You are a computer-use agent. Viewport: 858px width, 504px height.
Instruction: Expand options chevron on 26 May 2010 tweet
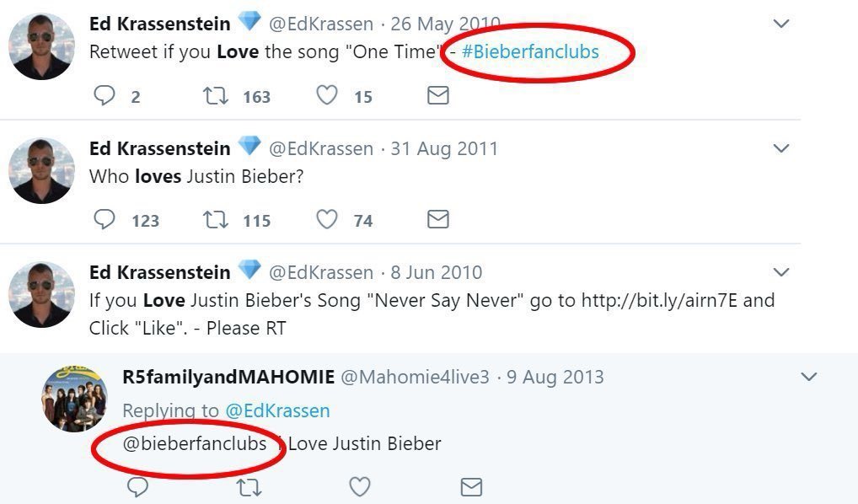[781, 24]
